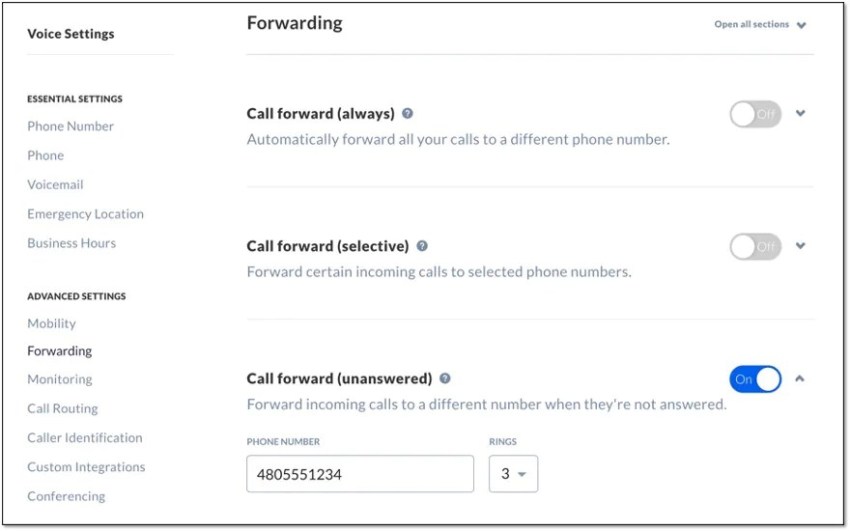Open Custom Integrations page
850x531 pixels.
pyautogui.click(x=86, y=467)
